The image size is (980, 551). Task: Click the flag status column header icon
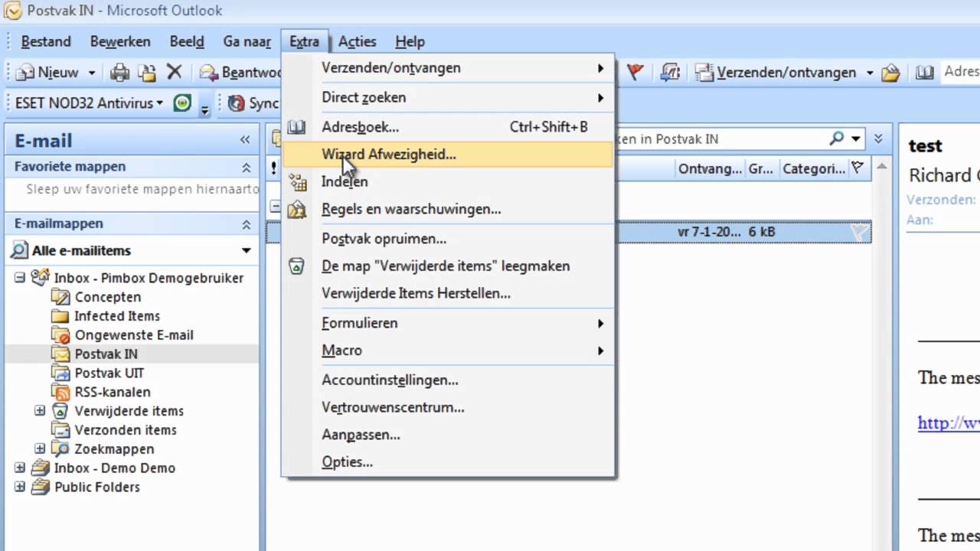[x=857, y=168]
